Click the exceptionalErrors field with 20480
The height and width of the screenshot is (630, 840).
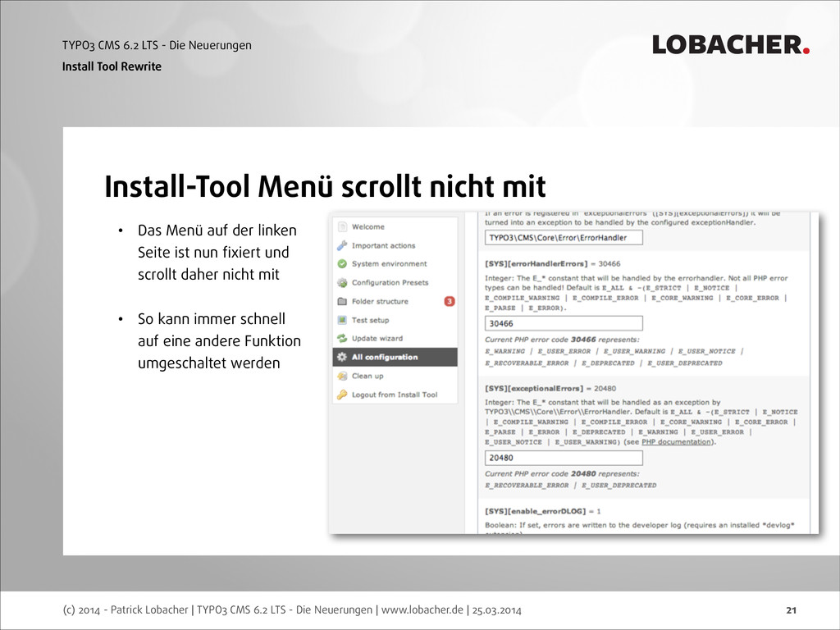click(564, 458)
